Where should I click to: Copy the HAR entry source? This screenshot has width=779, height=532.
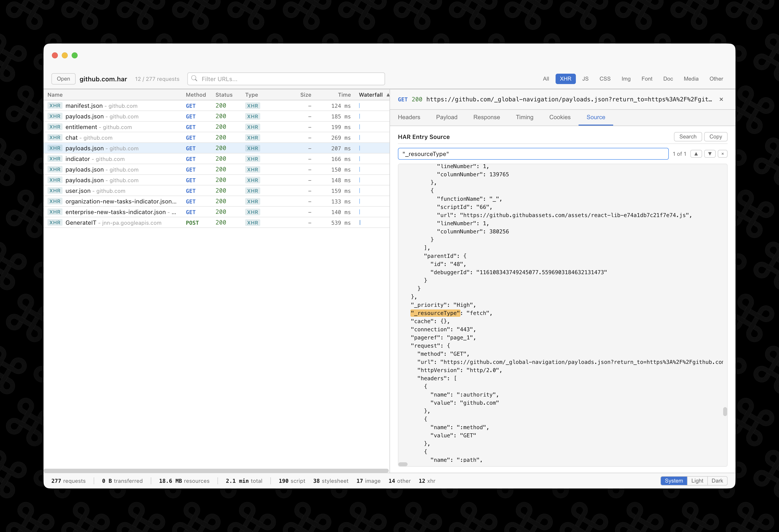(716, 136)
